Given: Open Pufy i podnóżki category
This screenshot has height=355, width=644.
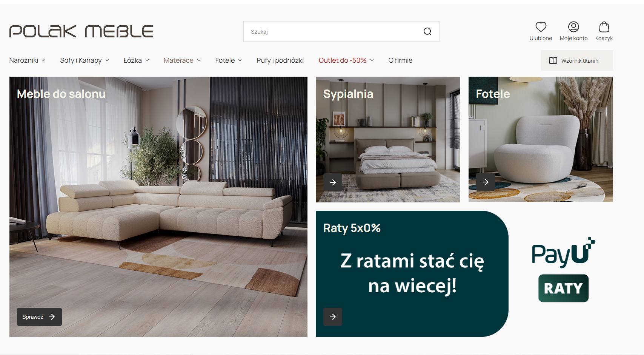Looking at the screenshot, I should coord(280,60).
